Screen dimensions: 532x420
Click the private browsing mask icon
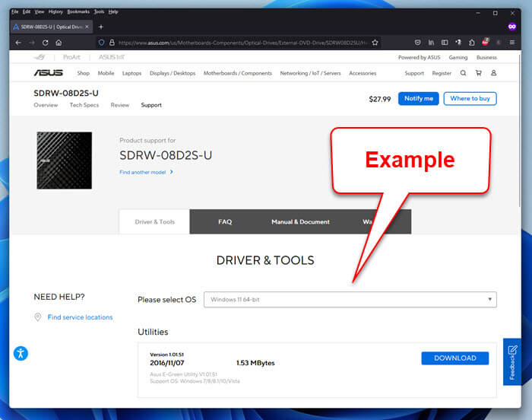click(x=512, y=27)
